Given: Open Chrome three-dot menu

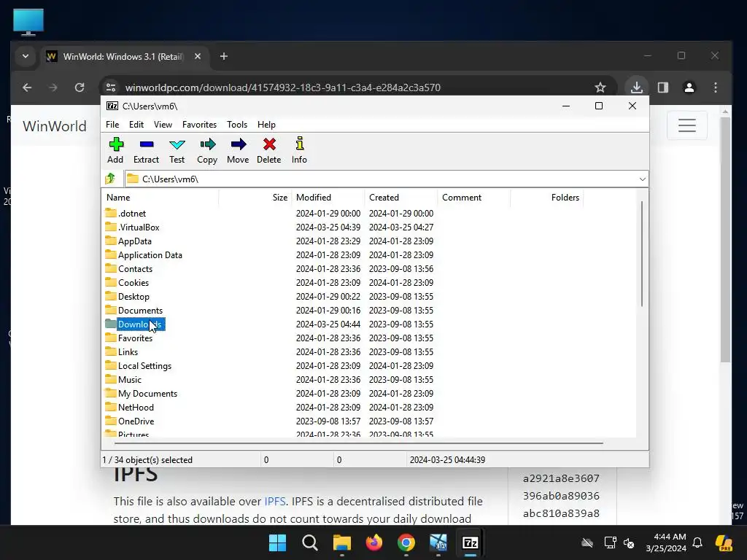Looking at the screenshot, I should coord(716,87).
